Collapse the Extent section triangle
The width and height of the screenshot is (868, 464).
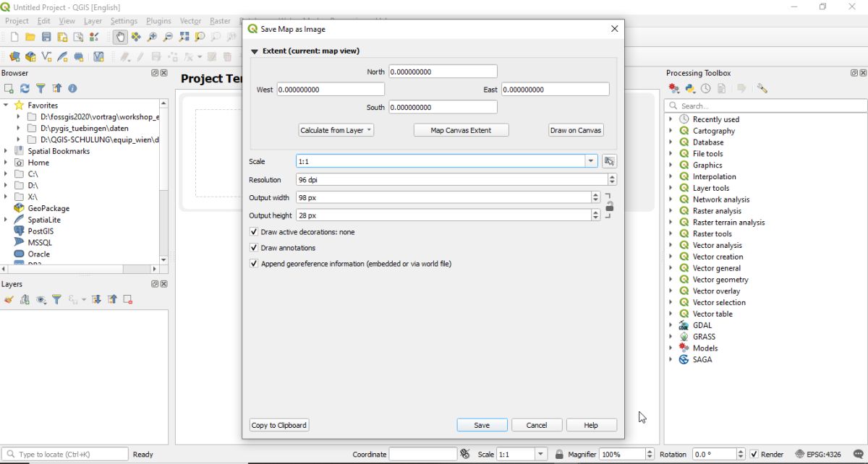coord(255,51)
